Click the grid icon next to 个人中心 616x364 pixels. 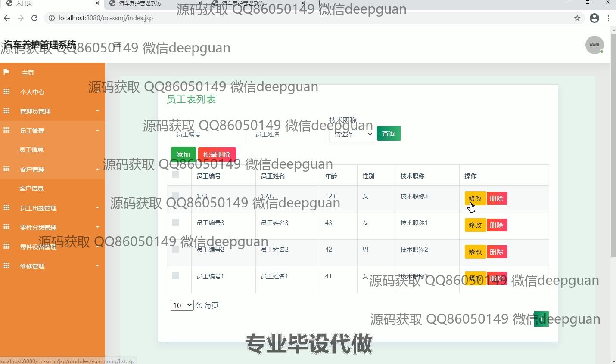(x=6, y=92)
